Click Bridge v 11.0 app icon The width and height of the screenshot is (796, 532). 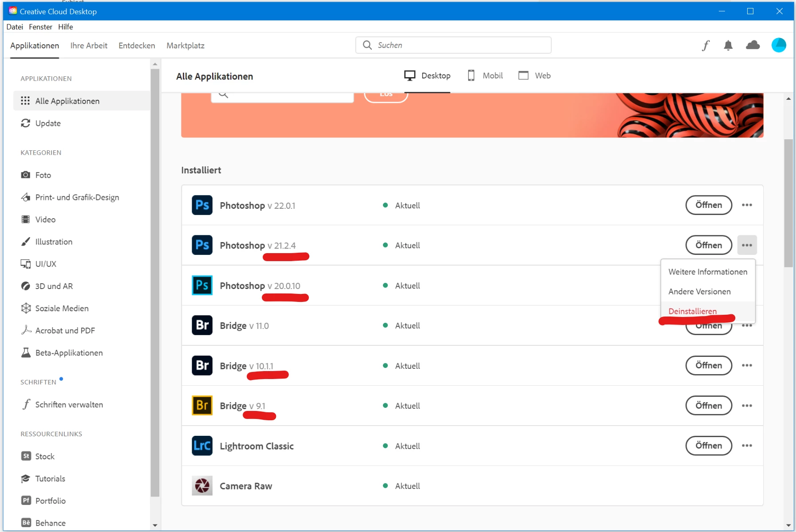(x=202, y=325)
